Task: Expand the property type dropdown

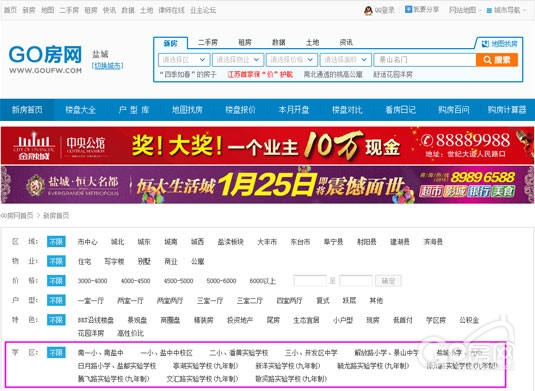Action: click(238, 60)
